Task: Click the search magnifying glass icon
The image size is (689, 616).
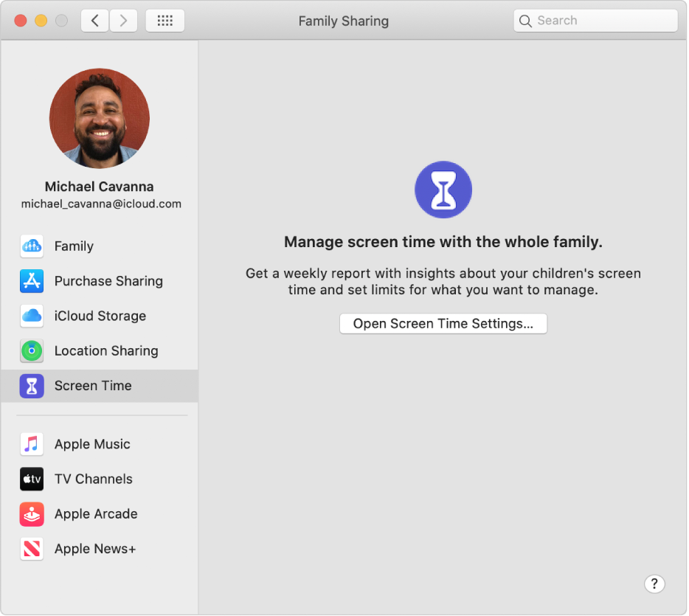Action: (x=525, y=21)
